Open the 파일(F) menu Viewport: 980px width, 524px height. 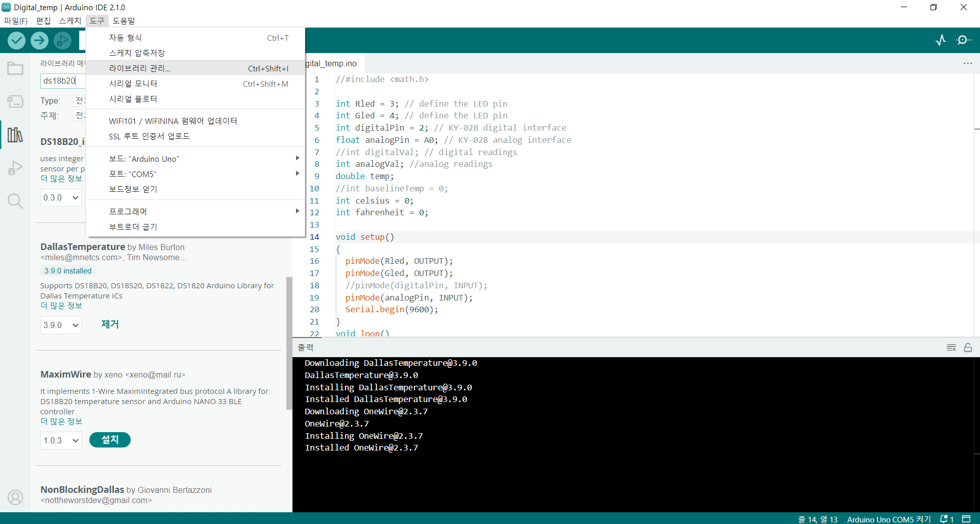[x=16, y=21]
